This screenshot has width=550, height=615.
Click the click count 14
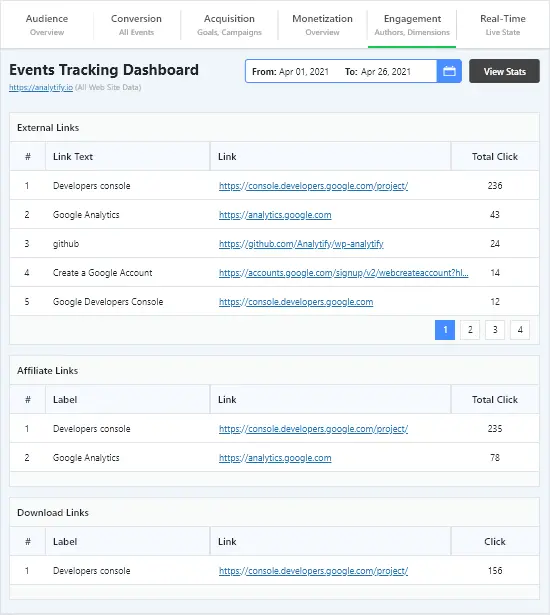[495, 273]
